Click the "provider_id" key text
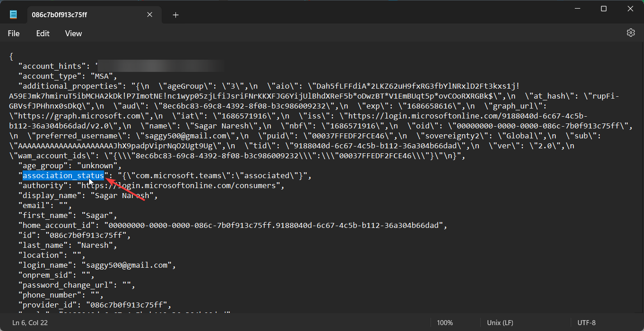This screenshot has height=331, width=644. point(47,305)
